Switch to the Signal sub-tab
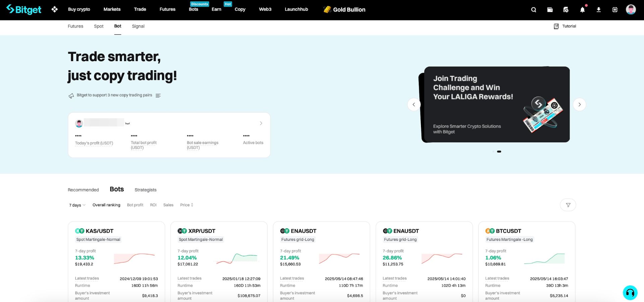The height and width of the screenshot is (302, 644). click(138, 26)
